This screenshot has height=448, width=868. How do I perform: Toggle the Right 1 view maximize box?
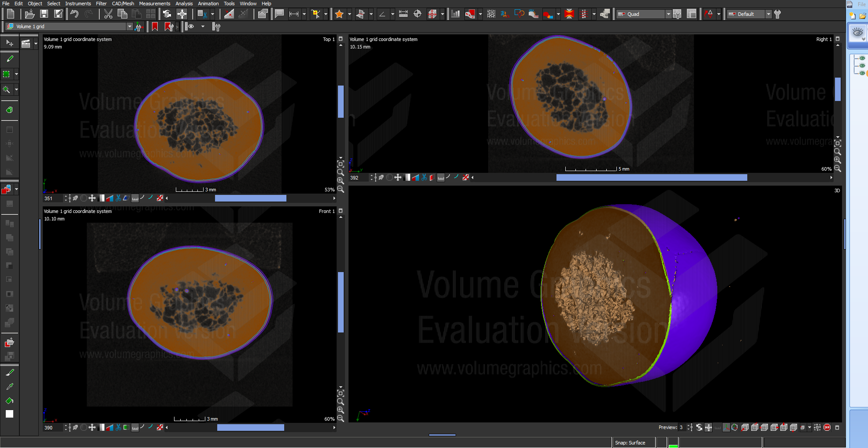[838, 39]
